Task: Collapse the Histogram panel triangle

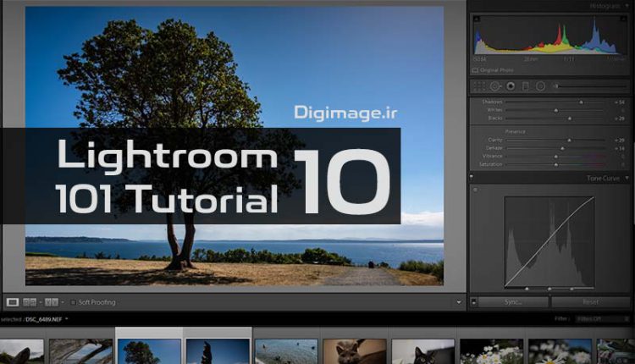Action: click(627, 6)
